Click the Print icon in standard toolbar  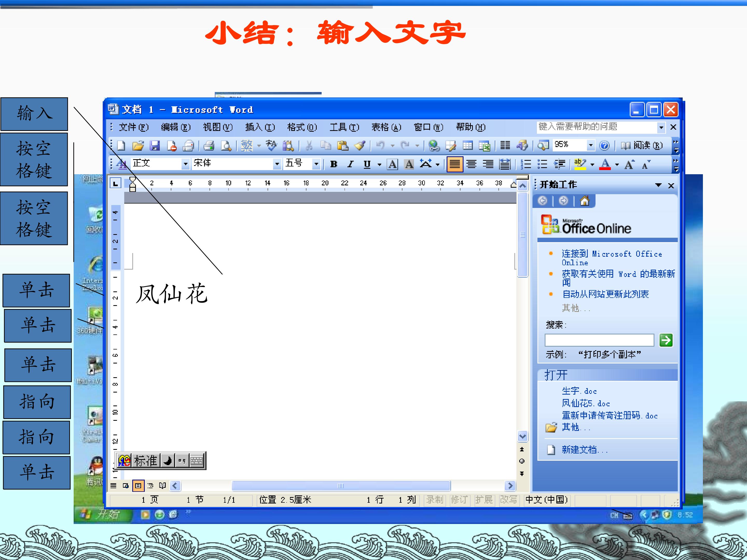pos(209,145)
